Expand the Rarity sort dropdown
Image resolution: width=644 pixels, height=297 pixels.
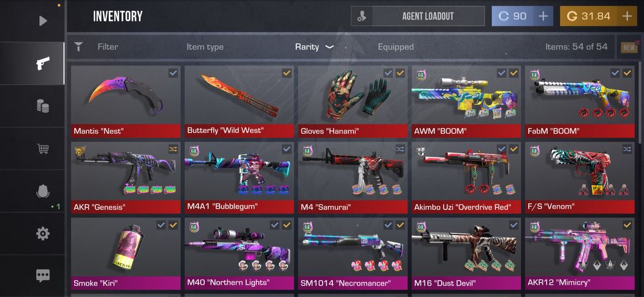click(314, 47)
